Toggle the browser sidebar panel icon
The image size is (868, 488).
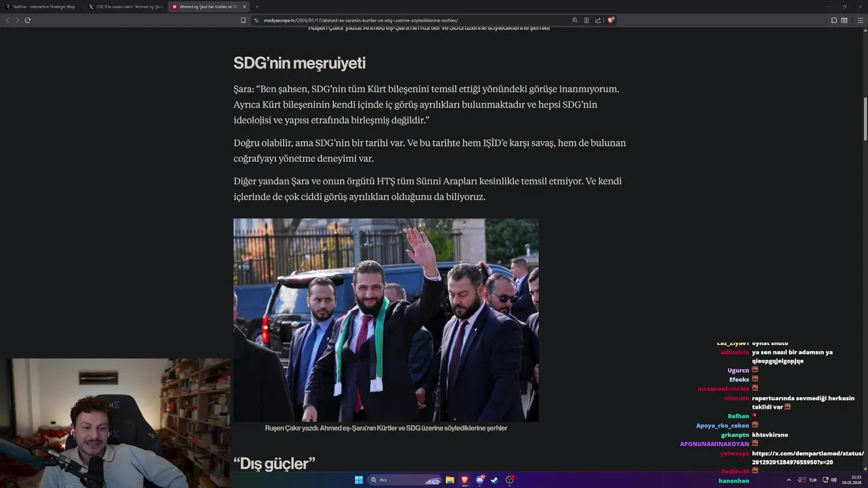(x=844, y=20)
